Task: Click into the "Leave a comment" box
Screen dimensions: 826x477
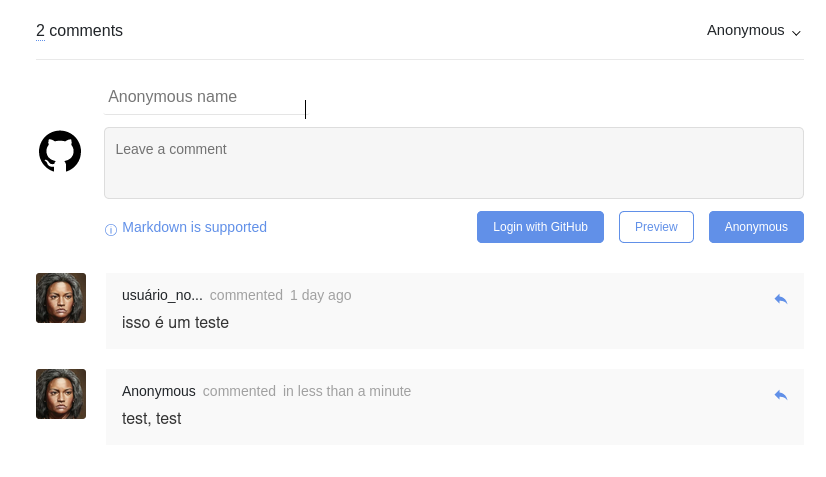Action: point(453,163)
